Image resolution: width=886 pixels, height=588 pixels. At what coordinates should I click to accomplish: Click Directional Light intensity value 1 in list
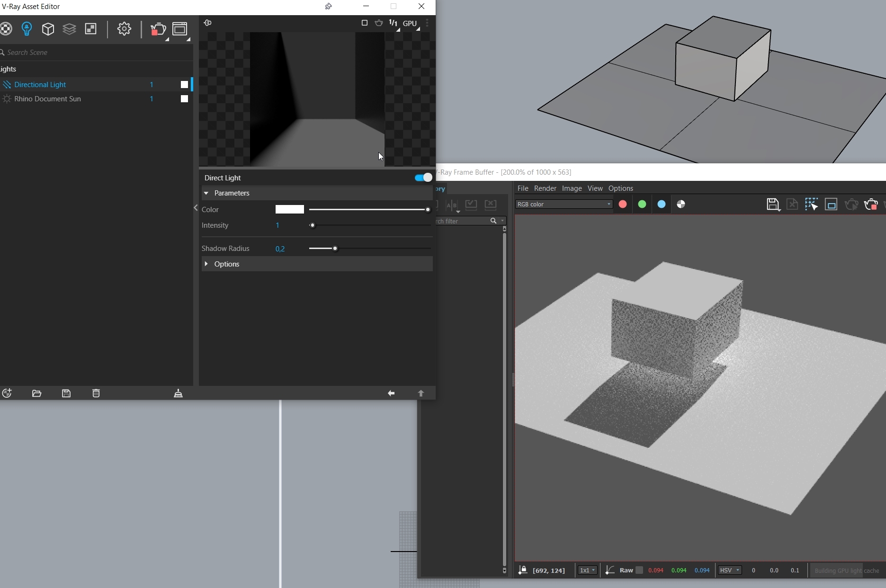[x=152, y=85]
